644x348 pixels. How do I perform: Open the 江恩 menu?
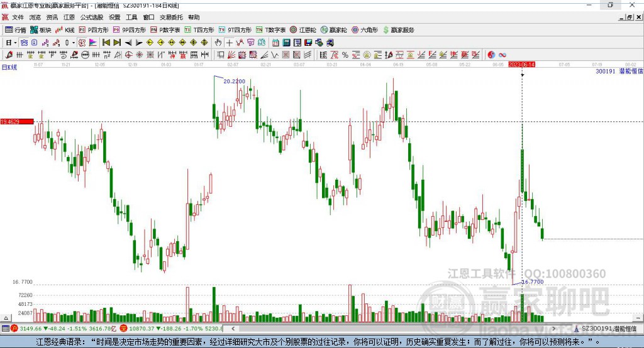coord(69,17)
